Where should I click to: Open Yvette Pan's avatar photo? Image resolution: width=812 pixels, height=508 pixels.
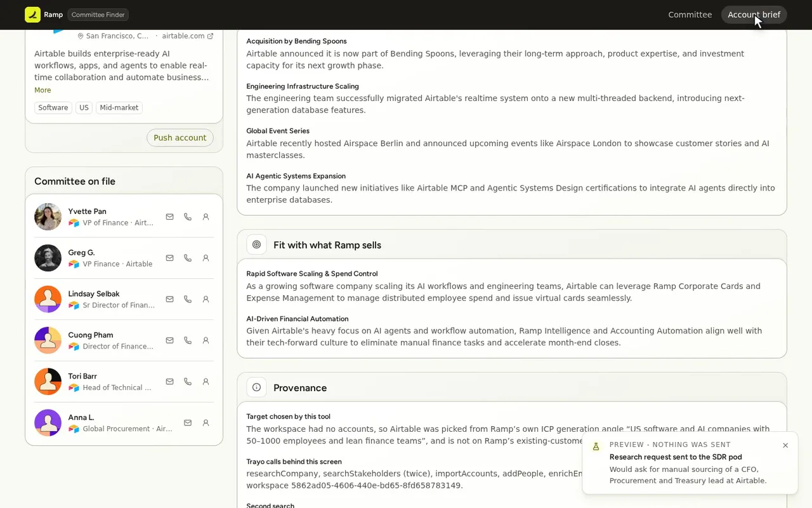48,217
